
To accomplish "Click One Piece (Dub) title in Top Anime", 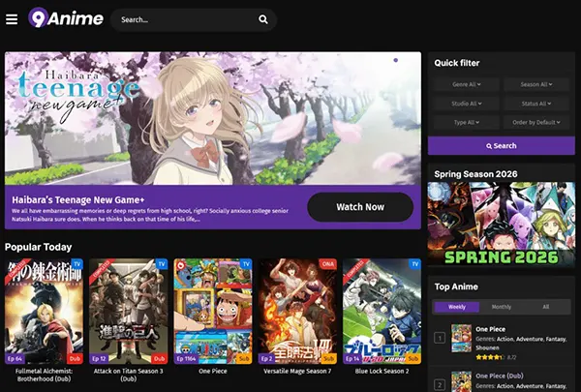I will [499, 376].
